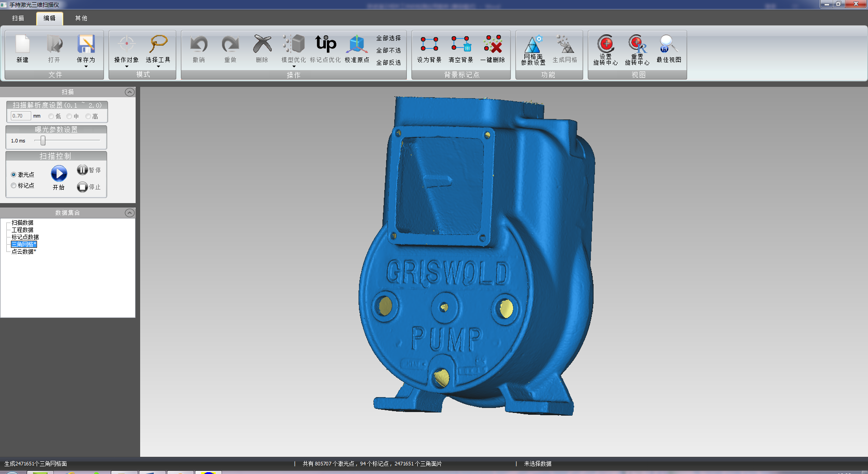
Task: Collapse the 扫描 panel with chevron
Action: click(129, 92)
